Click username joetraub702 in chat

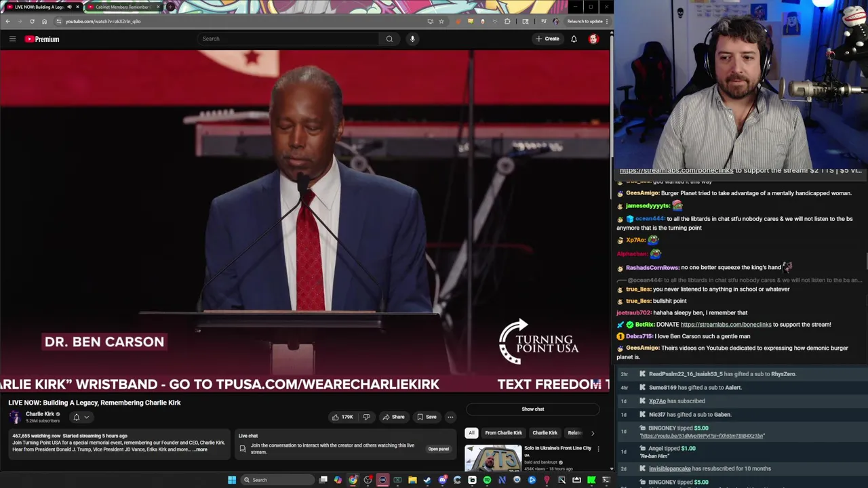pyautogui.click(x=634, y=313)
